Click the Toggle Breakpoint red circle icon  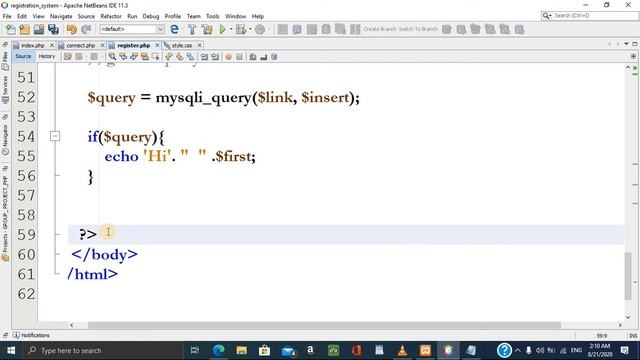tap(229, 57)
